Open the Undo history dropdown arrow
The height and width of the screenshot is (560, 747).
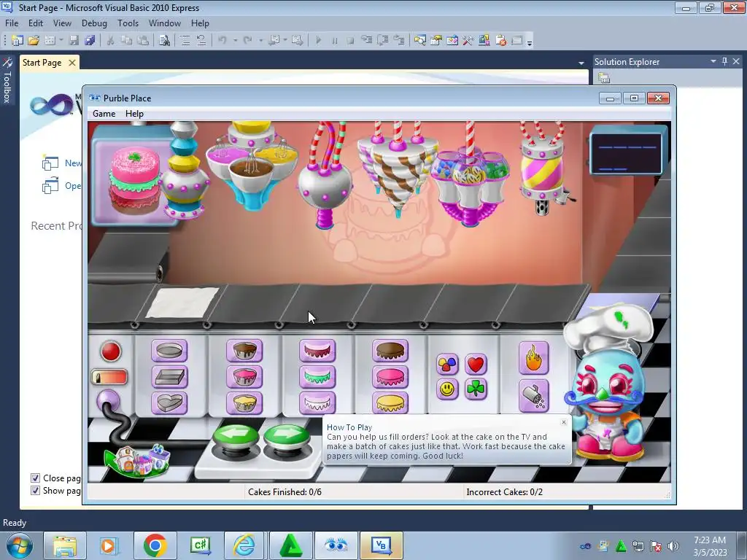pyautogui.click(x=235, y=41)
